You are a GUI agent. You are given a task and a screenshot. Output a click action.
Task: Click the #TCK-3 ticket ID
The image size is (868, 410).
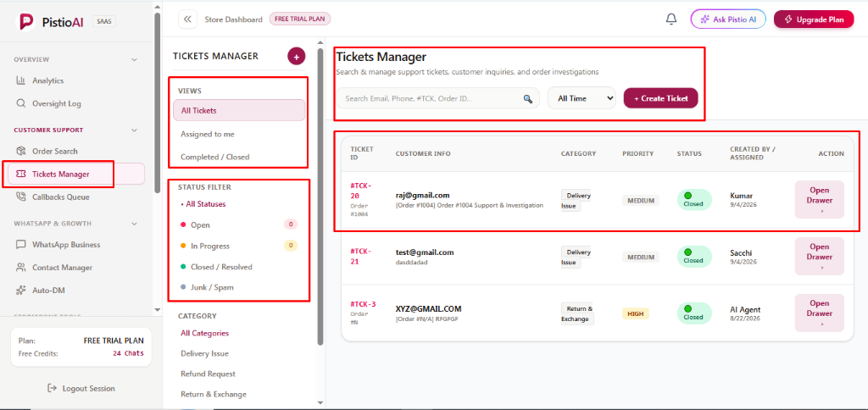pyautogui.click(x=363, y=304)
